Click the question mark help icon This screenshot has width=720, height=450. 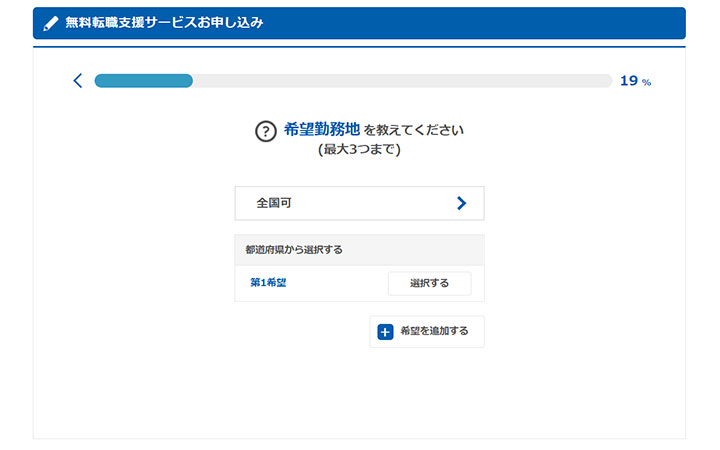[265, 131]
